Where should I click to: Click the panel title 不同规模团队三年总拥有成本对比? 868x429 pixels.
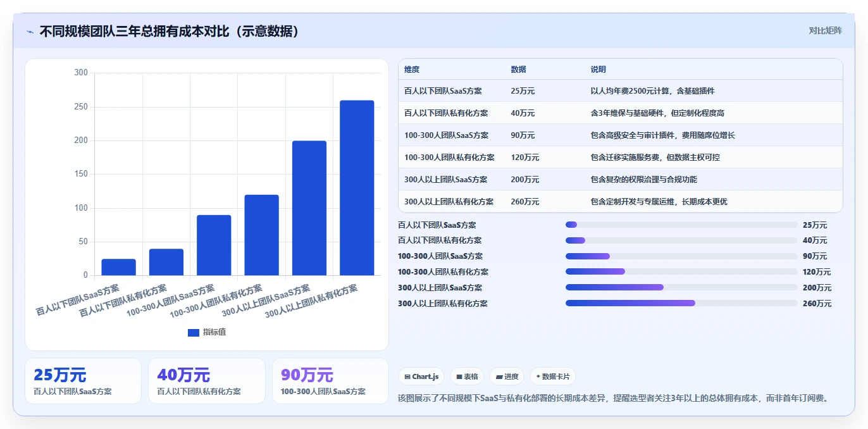(x=169, y=32)
